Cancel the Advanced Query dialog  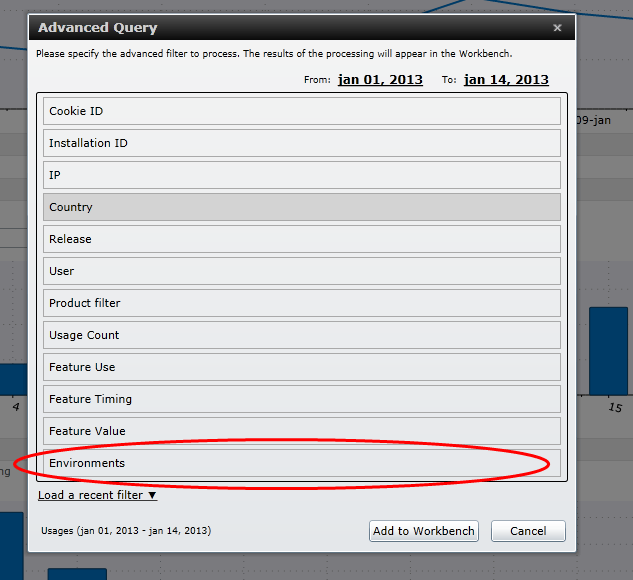coord(528,531)
